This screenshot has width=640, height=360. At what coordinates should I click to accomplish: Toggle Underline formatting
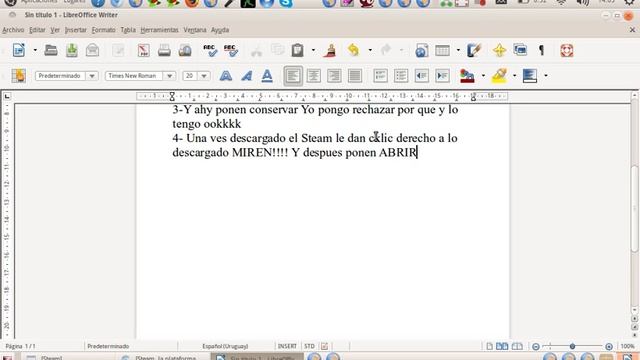[267, 76]
